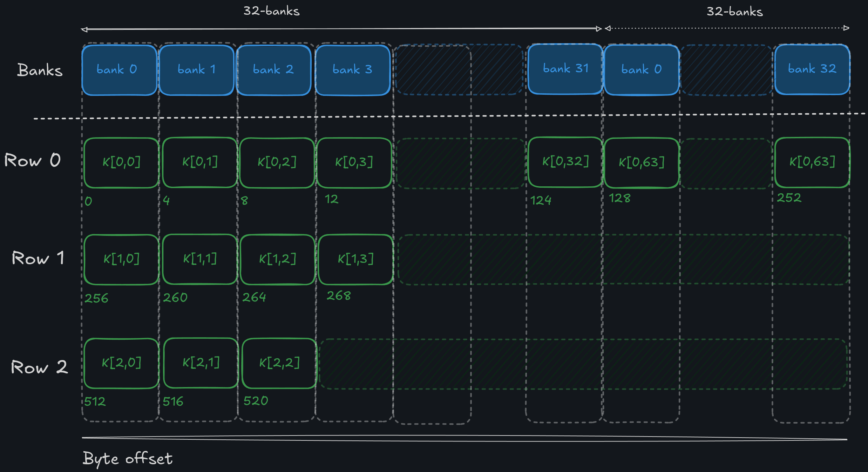
Task: Click the bank 31 box
Action: point(565,69)
